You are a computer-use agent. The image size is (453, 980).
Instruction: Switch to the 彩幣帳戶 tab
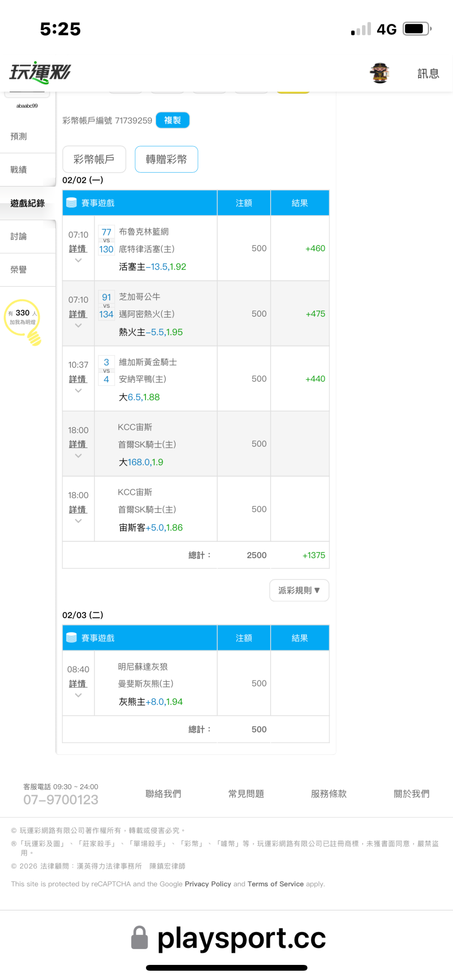(94, 159)
